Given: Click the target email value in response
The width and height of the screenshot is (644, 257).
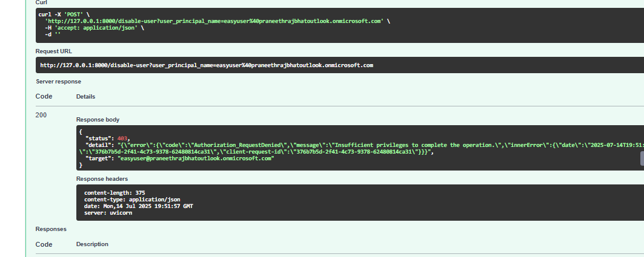Looking at the screenshot, I should (x=197, y=158).
